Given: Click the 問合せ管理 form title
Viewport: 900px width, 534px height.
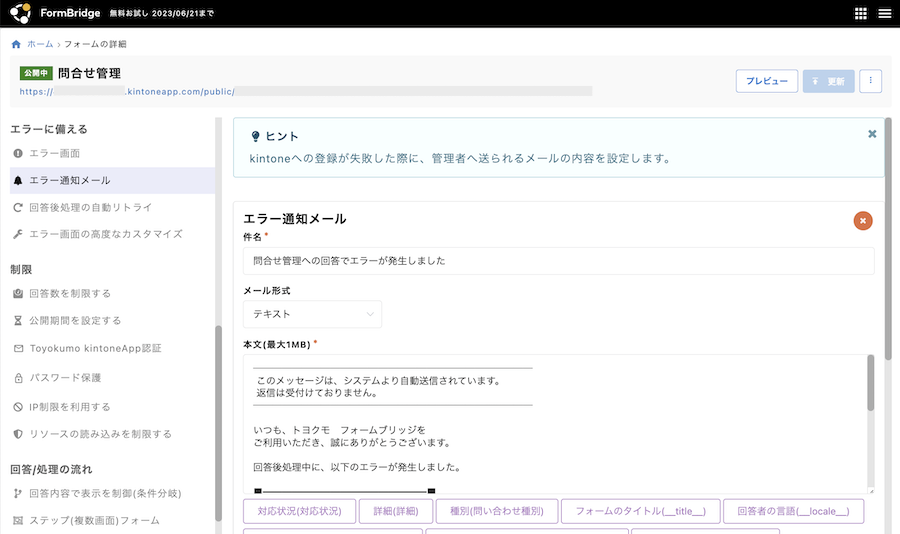Looking at the screenshot, I should coord(90,73).
